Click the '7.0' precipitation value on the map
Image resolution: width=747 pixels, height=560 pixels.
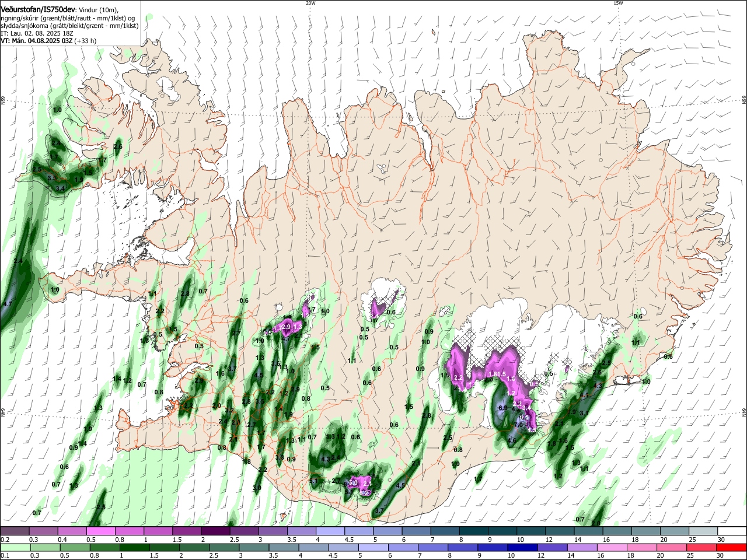[518, 425]
